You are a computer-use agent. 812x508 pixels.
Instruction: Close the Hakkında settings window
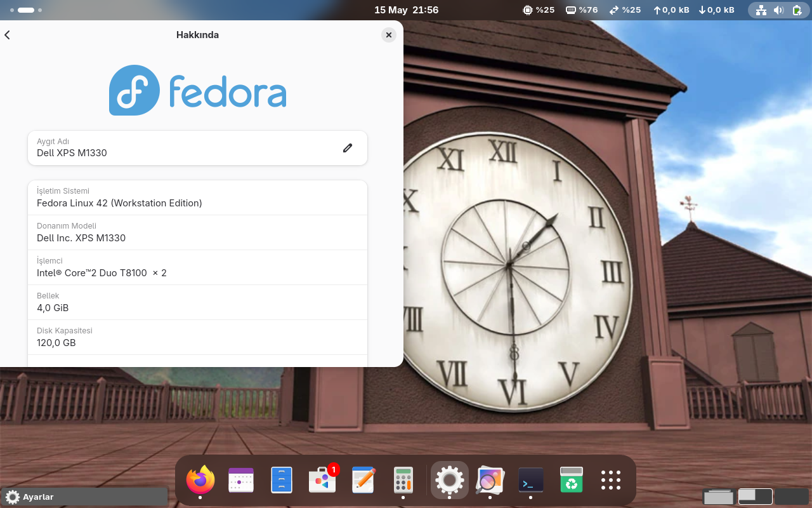pos(389,35)
